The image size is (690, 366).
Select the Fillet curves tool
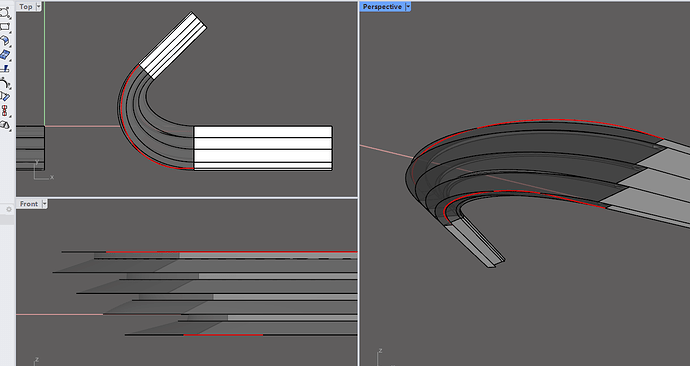click(4, 83)
